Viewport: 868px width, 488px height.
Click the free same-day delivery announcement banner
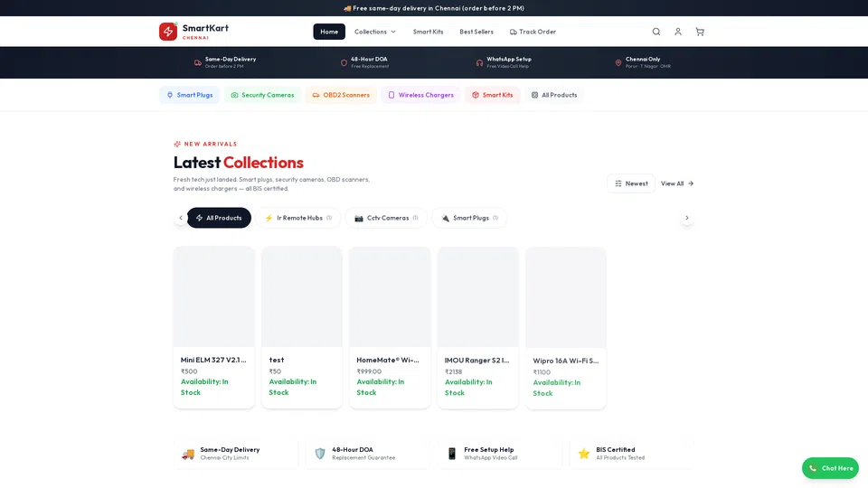[434, 8]
